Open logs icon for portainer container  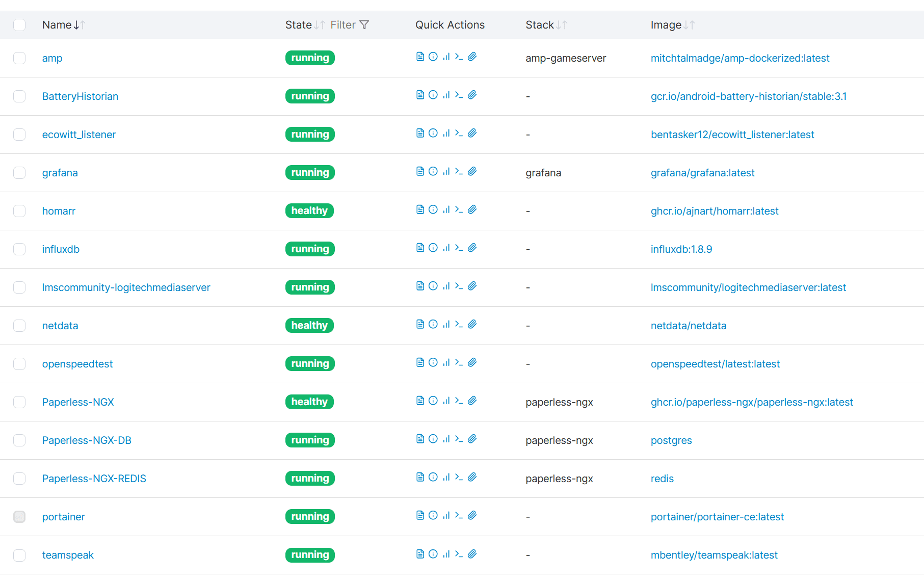[420, 515]
